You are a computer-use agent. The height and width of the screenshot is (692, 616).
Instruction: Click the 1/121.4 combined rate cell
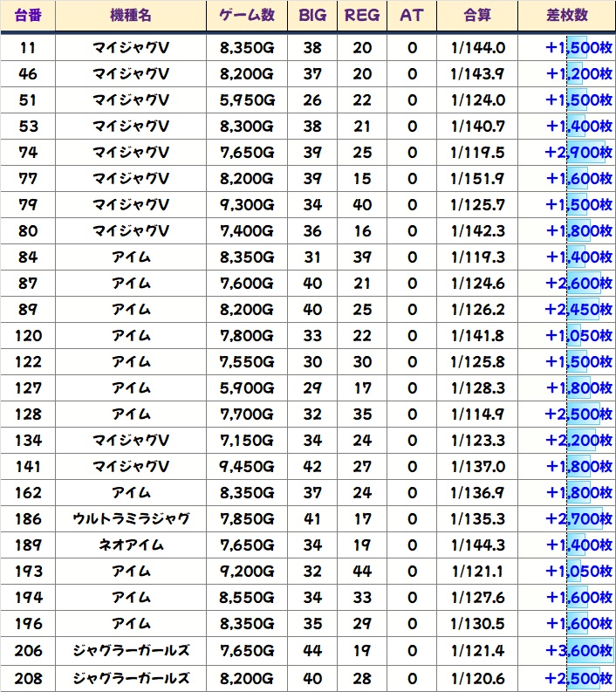(x=477, y=650)
